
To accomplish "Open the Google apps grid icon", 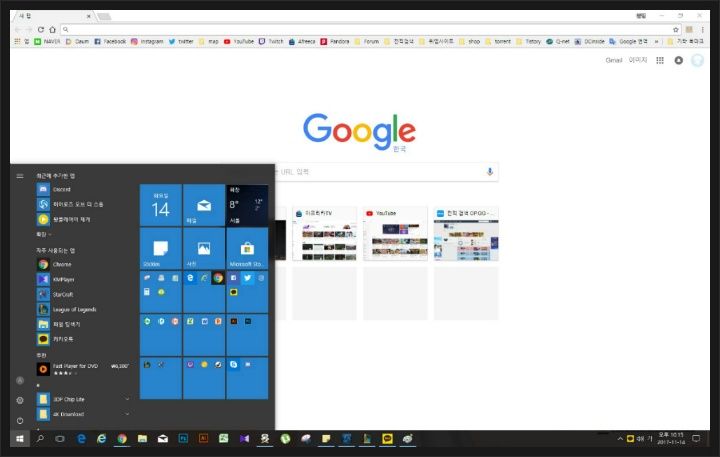I will (660, 60).
